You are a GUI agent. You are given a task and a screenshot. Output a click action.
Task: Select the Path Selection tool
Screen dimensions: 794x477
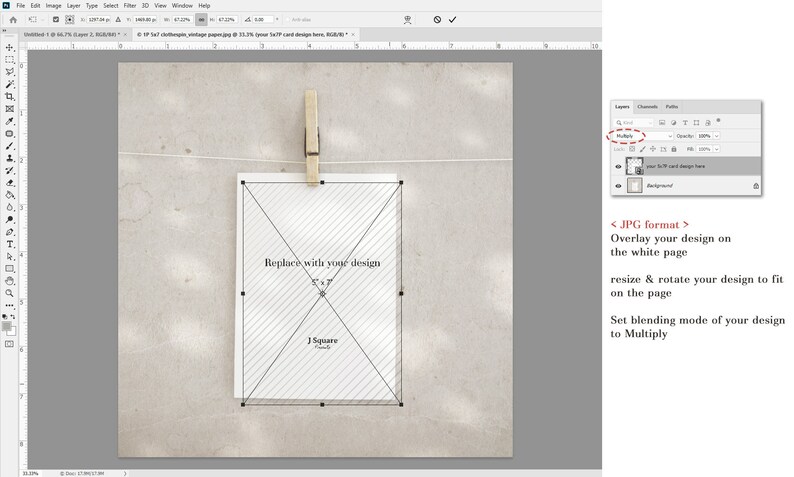(x=10, y=257)
